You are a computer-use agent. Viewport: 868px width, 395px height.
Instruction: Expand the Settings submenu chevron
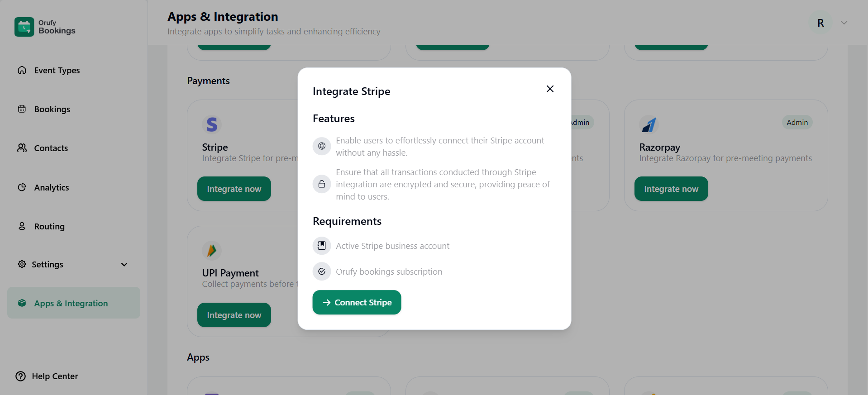pyautogui.click(x=124, y=265)
